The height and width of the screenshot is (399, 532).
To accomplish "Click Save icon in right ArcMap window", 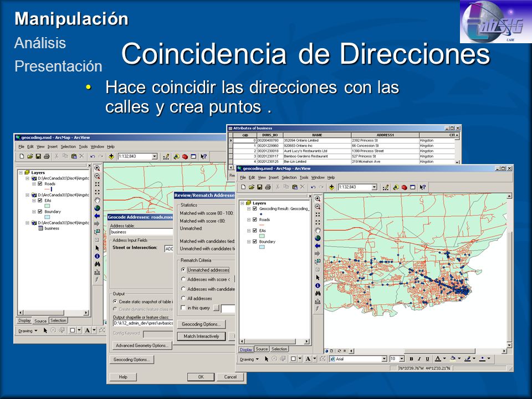I will click(x=259, y=187).
